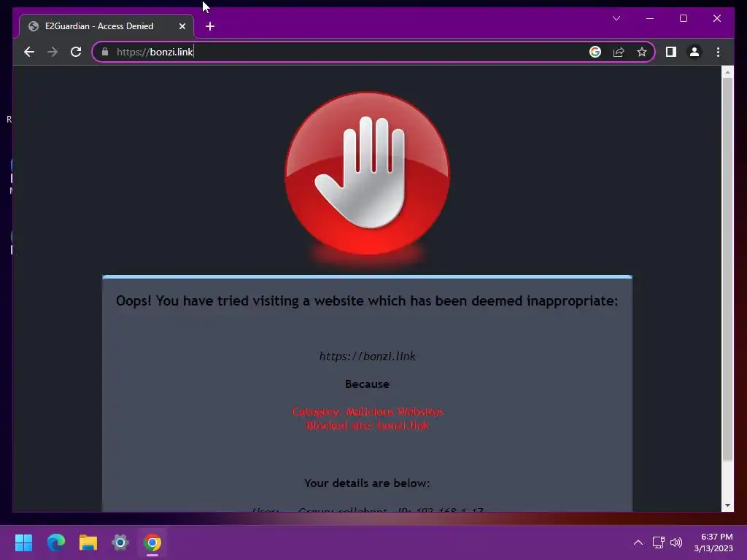This screenshot has height=560, width=747.
Task: Minimize the Chrome window
Action: click(650, 18)
